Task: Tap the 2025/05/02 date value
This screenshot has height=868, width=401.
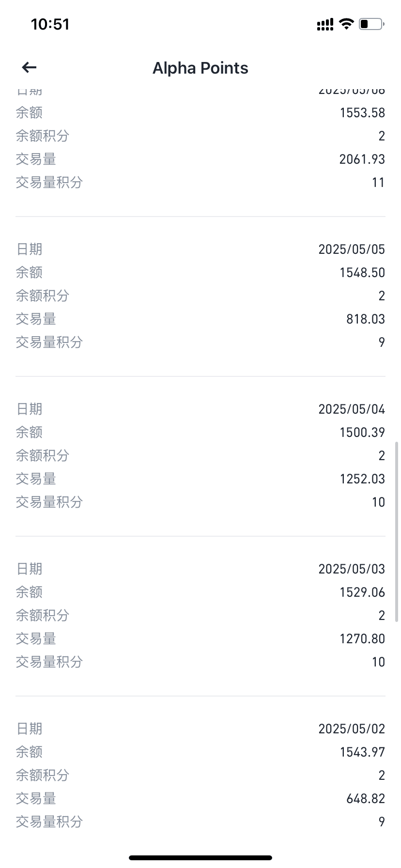Action: 351,728
